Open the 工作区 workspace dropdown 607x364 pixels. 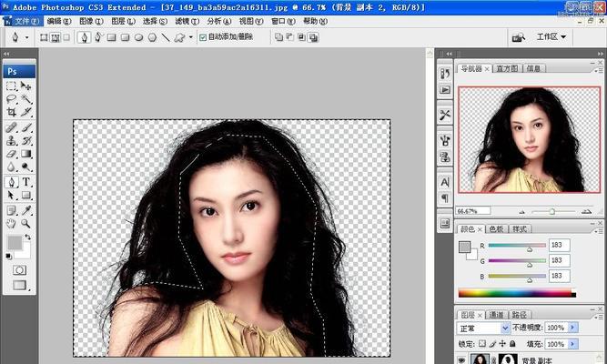[551, 36]
